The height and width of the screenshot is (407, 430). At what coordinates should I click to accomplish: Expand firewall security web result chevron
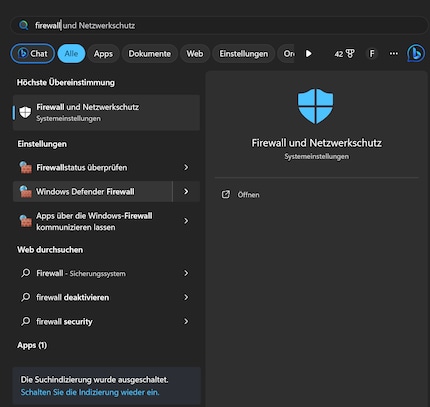coord(186,321)
